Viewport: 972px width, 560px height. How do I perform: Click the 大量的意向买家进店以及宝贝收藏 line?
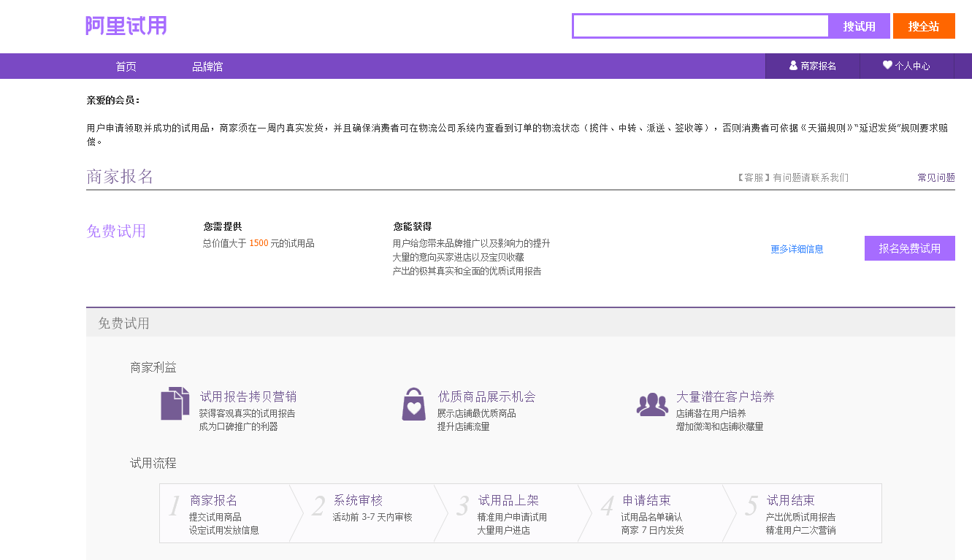point(459,257)
